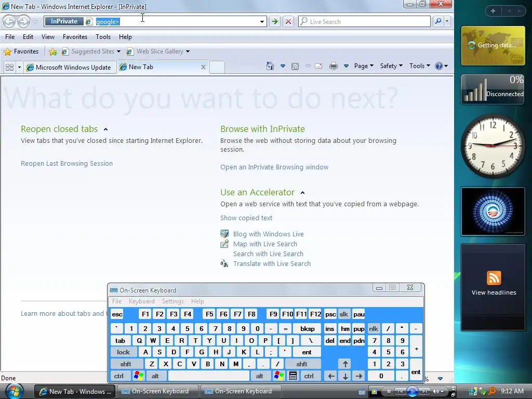The height and width of the screenshot is (399, 532).
Task: Click the left Windows logo key on keyboard
Action: coord(138,376)
